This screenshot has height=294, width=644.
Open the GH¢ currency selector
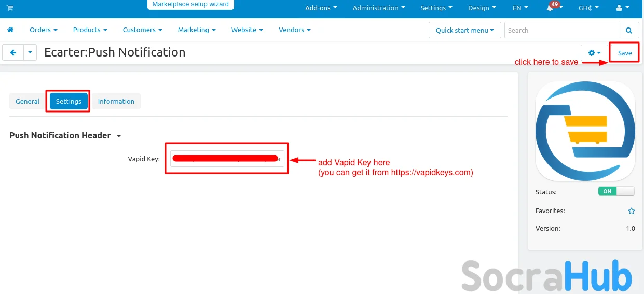pyautogui.click(x=588, y=8)
